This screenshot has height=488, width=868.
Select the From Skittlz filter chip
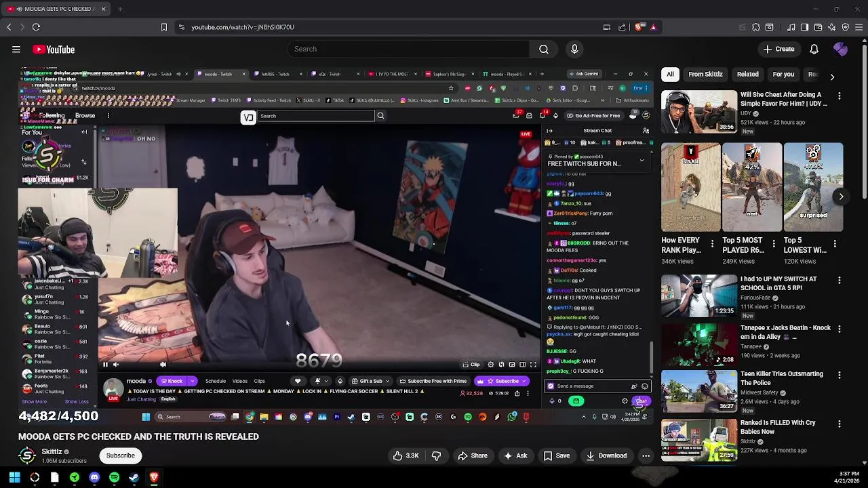[x=705, y=74]
